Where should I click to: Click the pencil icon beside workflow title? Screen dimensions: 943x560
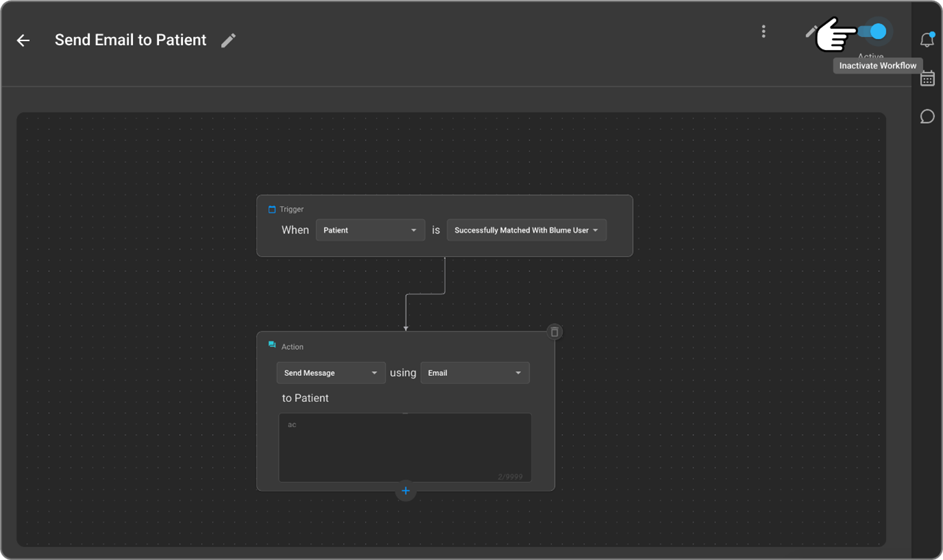(x=228, y=40)
